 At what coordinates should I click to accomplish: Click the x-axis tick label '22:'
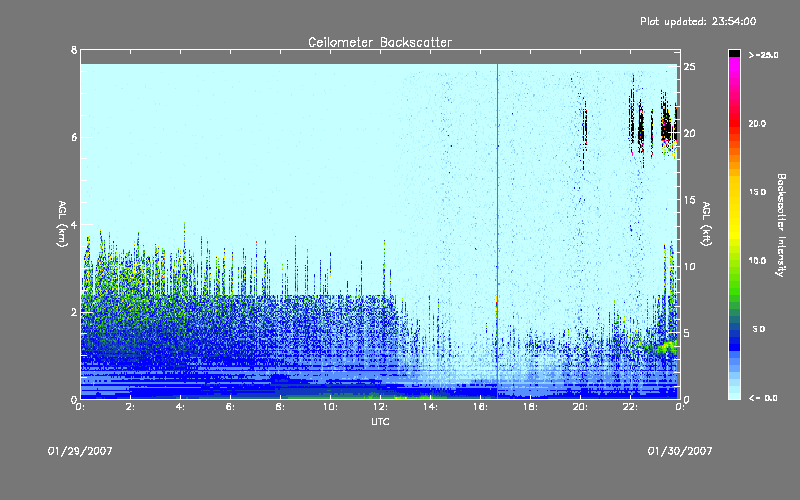pos(630,407)
